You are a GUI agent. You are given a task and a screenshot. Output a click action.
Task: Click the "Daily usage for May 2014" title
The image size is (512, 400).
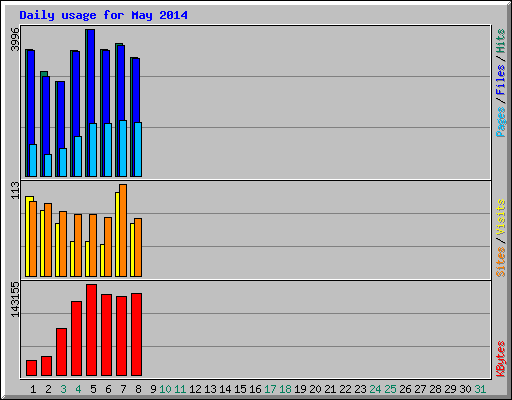[103, 15]
